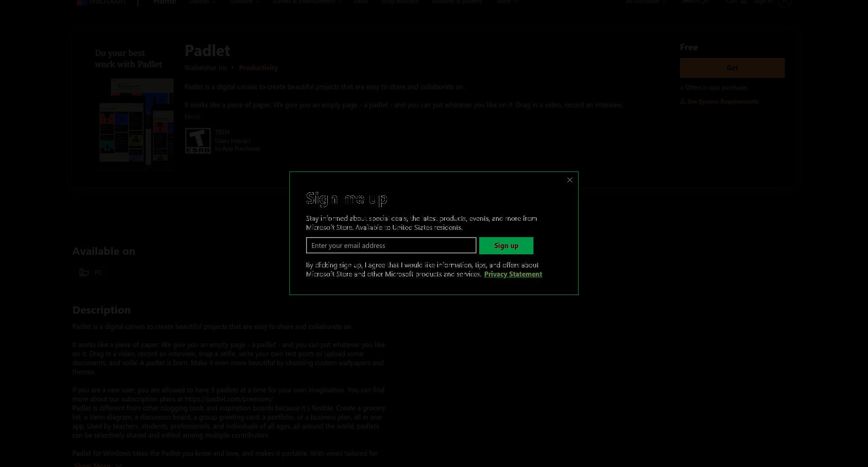
Task: Click the PC device icon
Action: (x=84, y=272)
